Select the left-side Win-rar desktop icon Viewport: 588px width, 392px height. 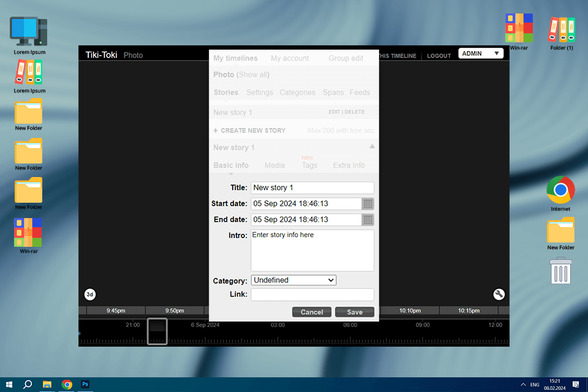29,236
